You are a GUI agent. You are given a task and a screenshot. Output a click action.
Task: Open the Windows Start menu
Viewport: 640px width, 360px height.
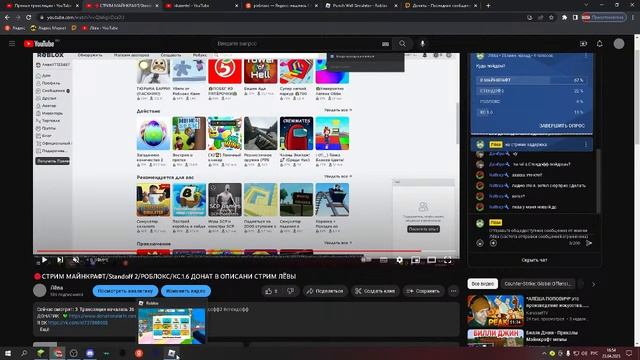[x=8, y=353]
